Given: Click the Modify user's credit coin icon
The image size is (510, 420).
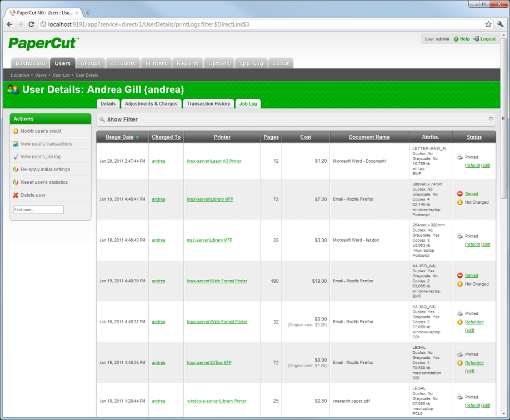Looking at the screenshot, I should [x=16, y=131].
